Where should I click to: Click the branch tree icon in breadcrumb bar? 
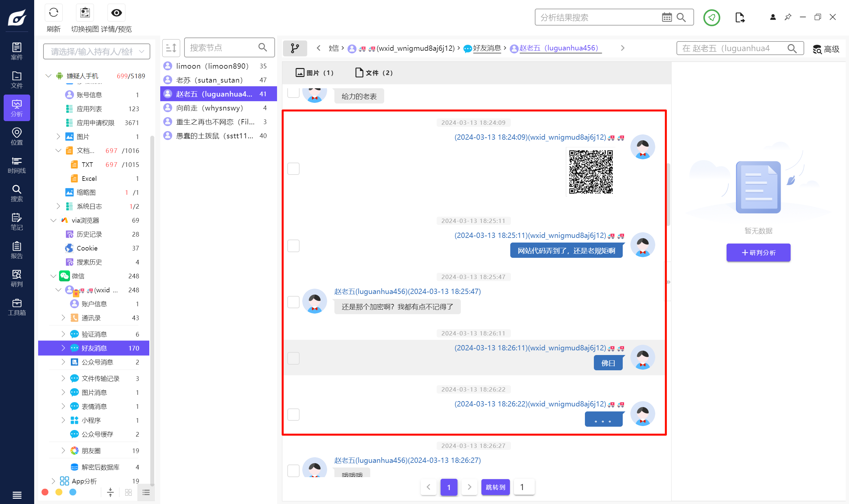[x=295, y=48]
